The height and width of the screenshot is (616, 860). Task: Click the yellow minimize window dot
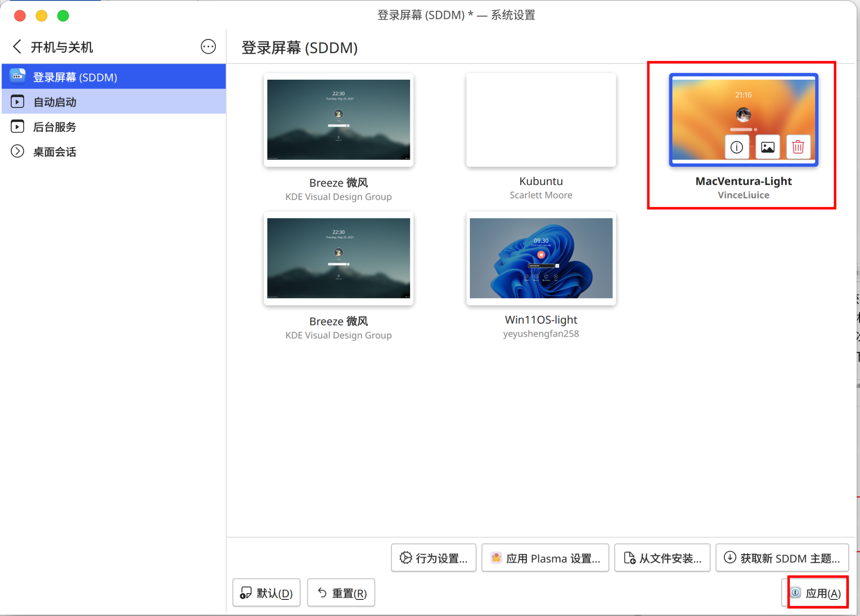42,16
